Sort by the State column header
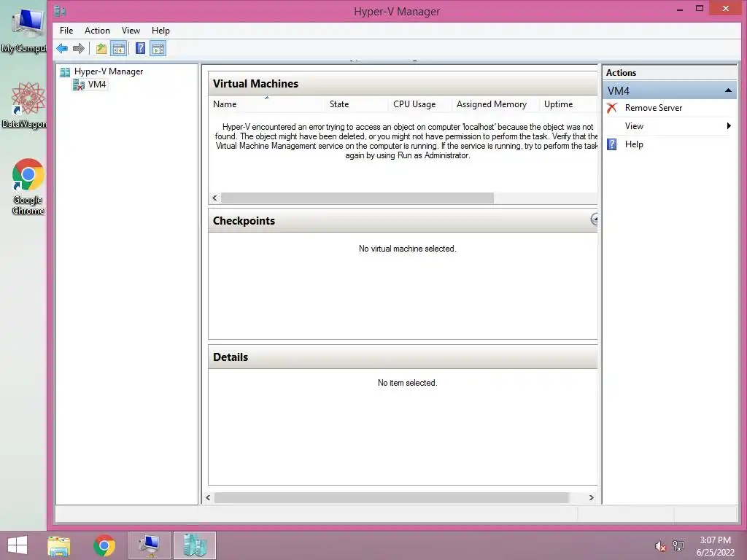The height and width of the screenshot is (560, 747). coord(356,104)
